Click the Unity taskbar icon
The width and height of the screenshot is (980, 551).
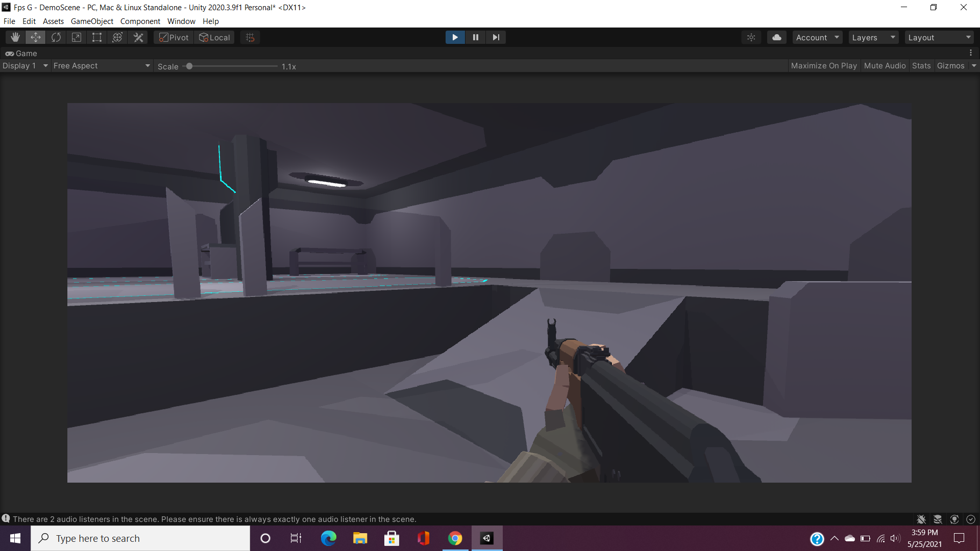point(487,538)
